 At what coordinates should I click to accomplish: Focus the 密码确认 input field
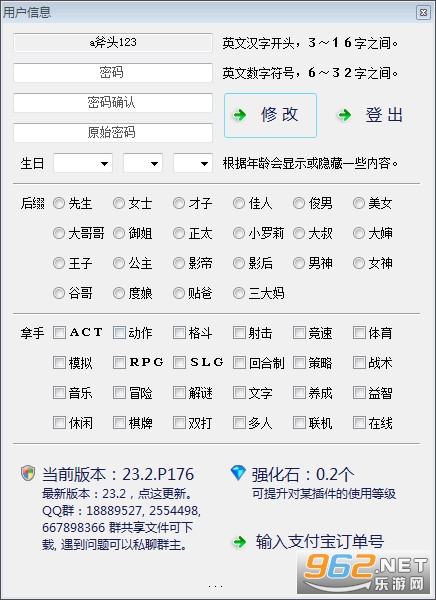click(x=113, y=103)
